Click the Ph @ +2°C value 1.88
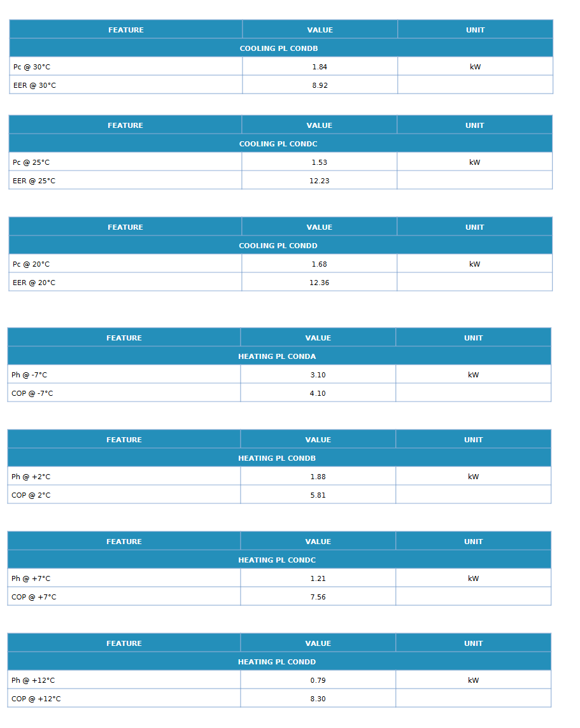Viewport: 580px width, 728px height. [x=318, y=477]
